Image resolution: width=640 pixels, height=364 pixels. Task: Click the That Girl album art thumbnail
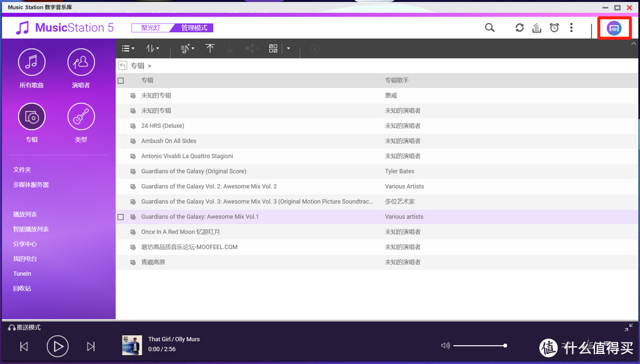(x=132, y=345)
